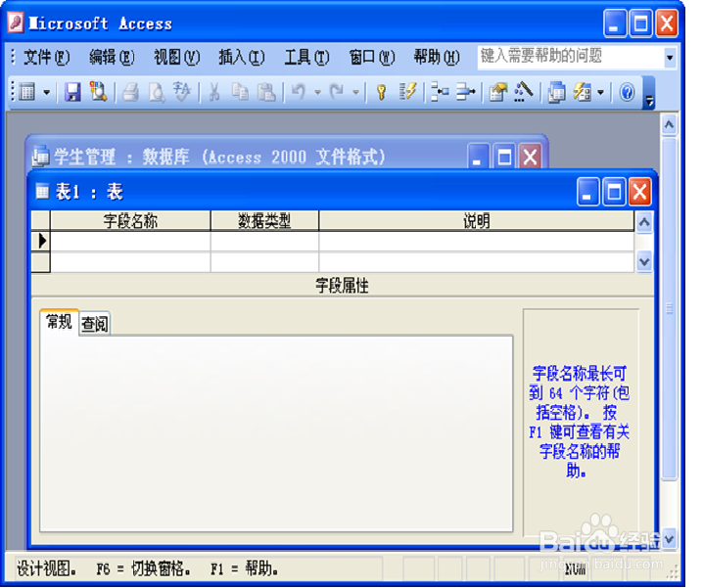Save the table with the floppy disk icon

tap(72, 92)
